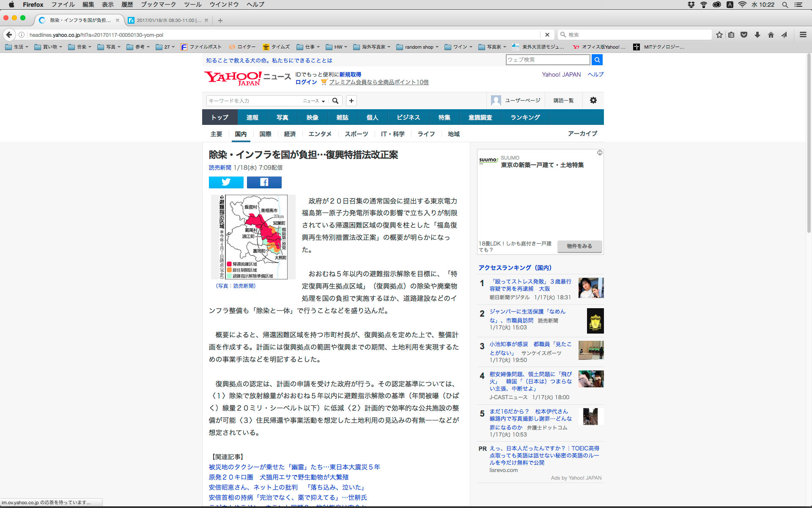This screenshot has width=812, height=508.
Task: Click Firefox bookmark star icon
Action: click(719, 35)
